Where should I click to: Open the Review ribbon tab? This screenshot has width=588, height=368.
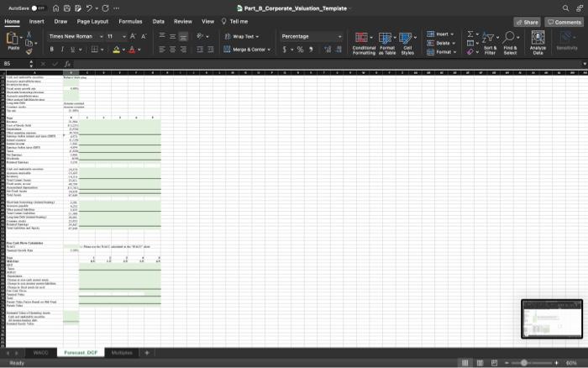point(183,21)
